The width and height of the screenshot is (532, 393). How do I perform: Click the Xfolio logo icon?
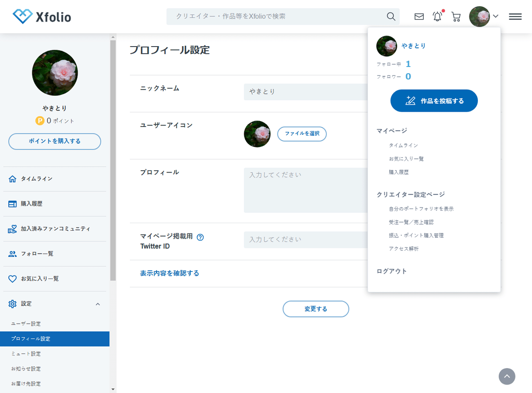22,16
